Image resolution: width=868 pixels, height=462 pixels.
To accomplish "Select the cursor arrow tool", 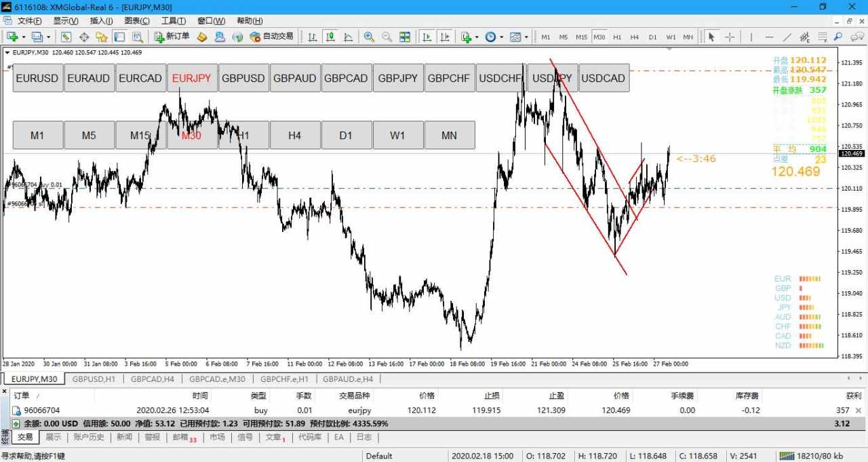I will click(x=711, y=37).
